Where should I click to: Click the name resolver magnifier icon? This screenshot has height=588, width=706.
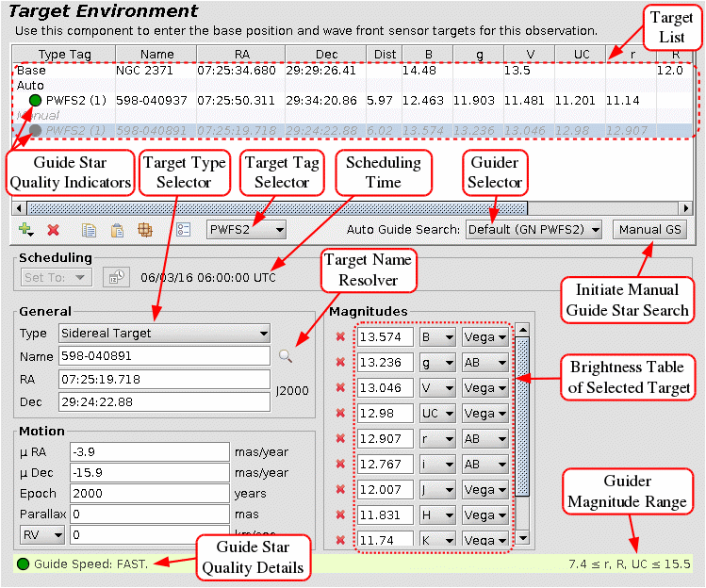pos(286,356)
